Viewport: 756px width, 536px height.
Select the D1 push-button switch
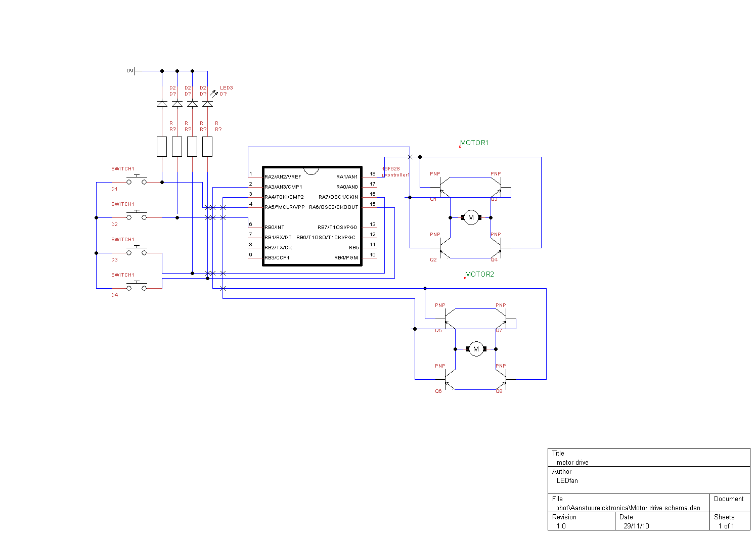point(137,181)
